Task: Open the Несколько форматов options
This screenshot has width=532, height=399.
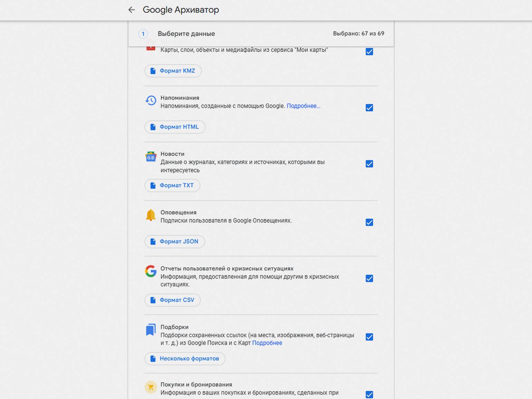Action: [185, 359]
